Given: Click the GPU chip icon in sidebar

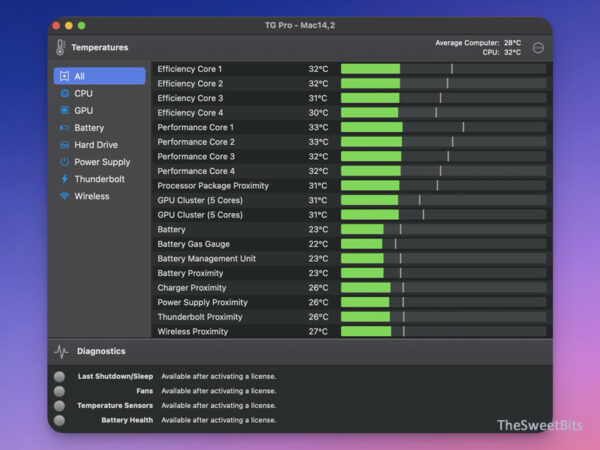Looking at the screenshot, I should tap(64, 111).
